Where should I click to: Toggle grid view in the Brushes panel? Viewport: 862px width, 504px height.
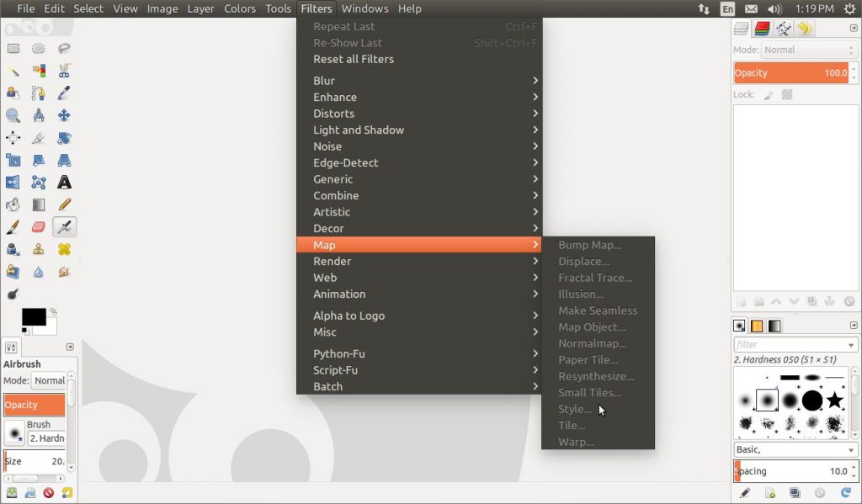coord(738,326)
